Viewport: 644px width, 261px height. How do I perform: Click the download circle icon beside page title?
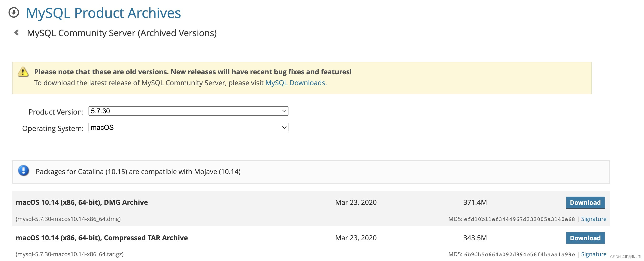pyautogui.click(x=14, y=12)
